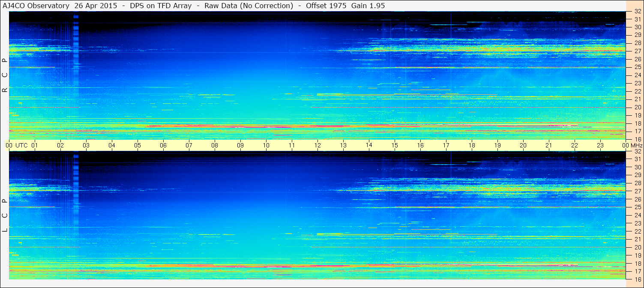Click the 11 hour mark on time axis

pyautogui.click(x=292, y=145)
